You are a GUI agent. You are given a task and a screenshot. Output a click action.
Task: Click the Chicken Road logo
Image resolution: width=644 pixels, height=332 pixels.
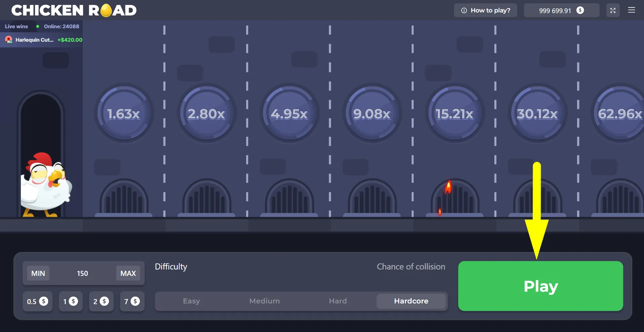(x=74, y=10)
